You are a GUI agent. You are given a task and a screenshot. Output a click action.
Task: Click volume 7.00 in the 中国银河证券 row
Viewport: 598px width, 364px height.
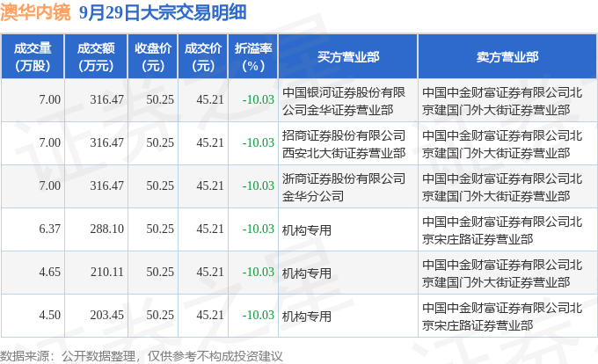tap(49, 100)
